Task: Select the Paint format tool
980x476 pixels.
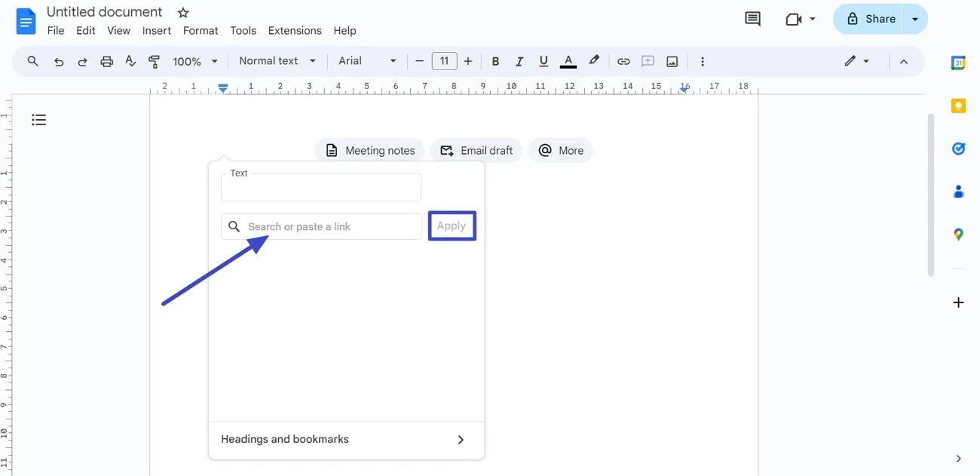Action: click(x=155, y=61)
